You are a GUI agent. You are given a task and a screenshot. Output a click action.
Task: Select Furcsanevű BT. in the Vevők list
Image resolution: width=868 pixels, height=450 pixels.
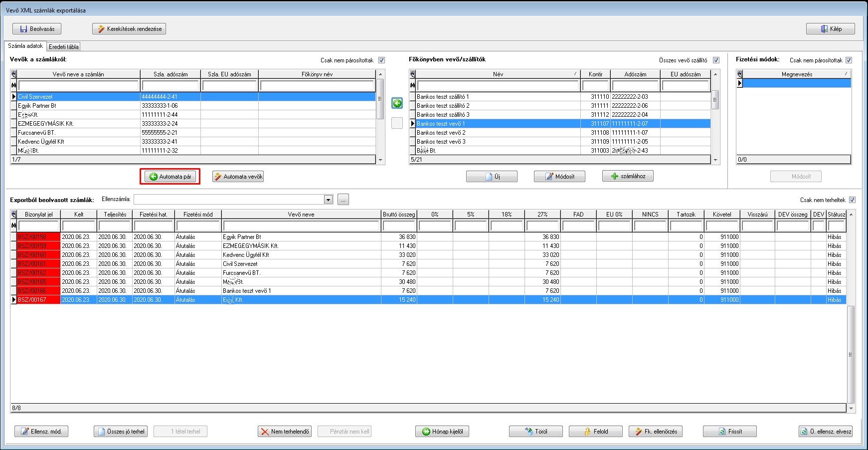point(196,133)
